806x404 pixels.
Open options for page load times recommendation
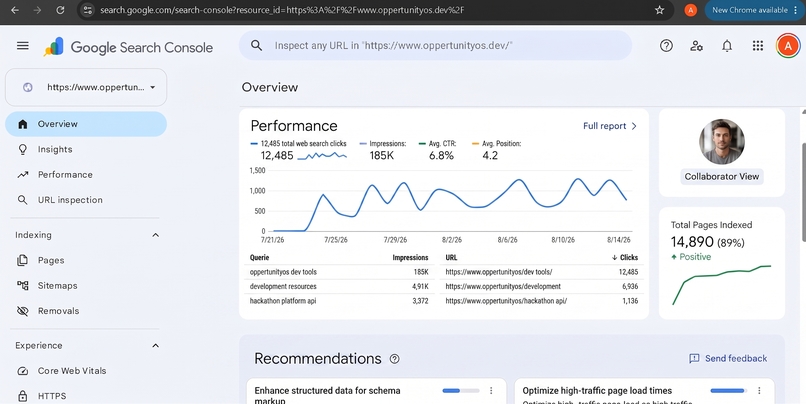click(x=759, y=391)
